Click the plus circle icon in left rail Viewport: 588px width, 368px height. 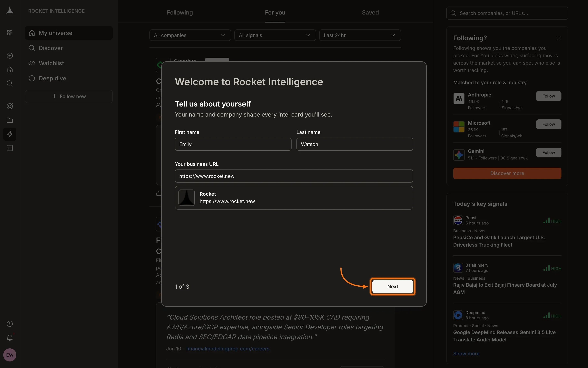coord(10,56)
